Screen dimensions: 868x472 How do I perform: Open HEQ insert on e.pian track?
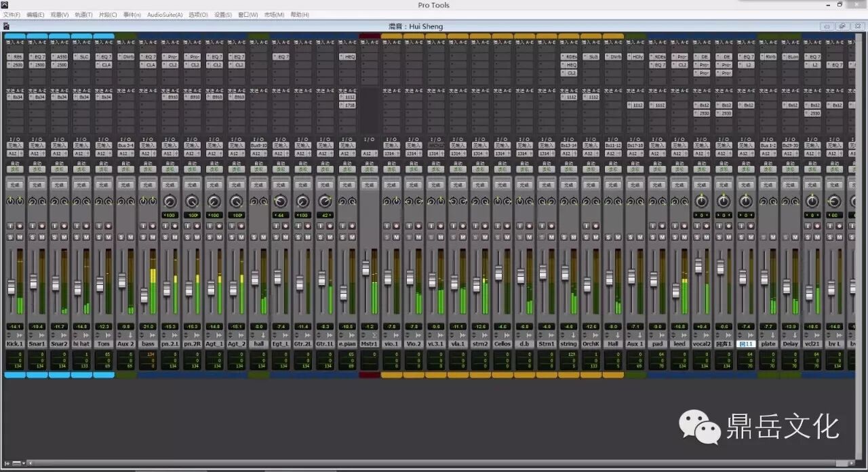(347, 57)
